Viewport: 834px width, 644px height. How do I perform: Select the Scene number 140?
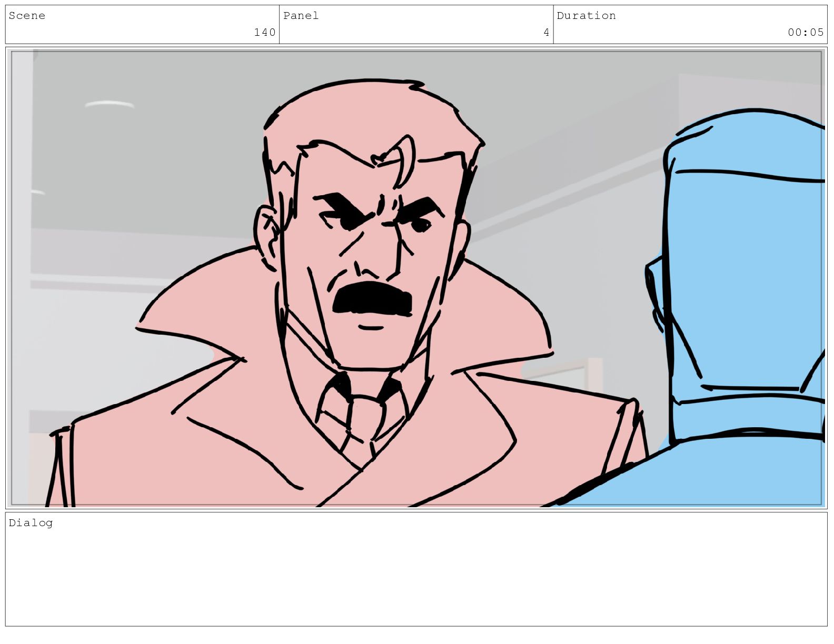coord(265,33)
